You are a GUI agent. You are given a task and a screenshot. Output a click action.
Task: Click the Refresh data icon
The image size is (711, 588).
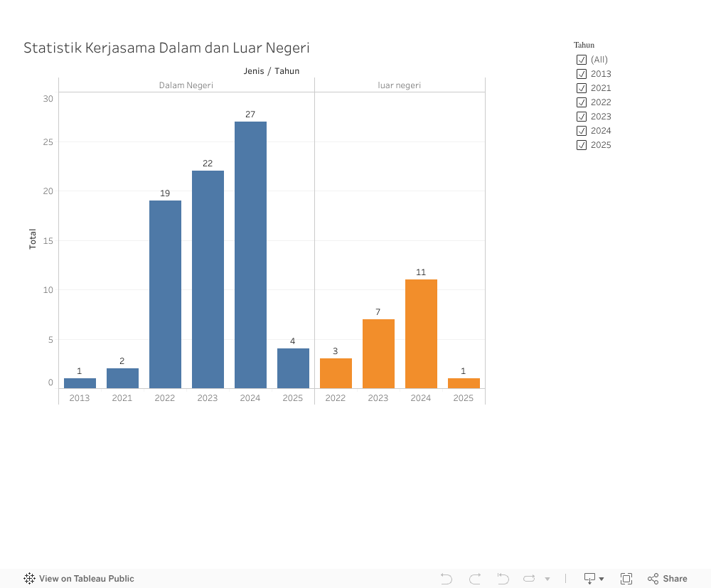[530, 579]
